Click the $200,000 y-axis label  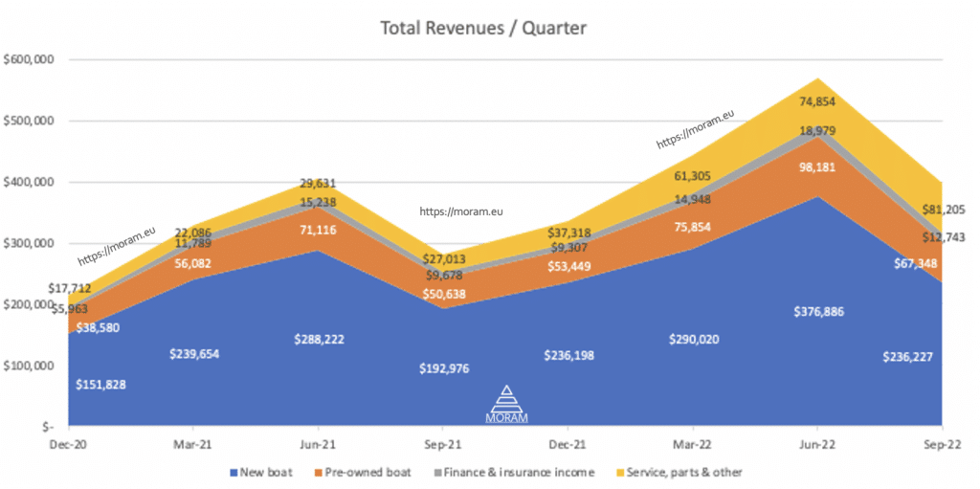(29, 304)
